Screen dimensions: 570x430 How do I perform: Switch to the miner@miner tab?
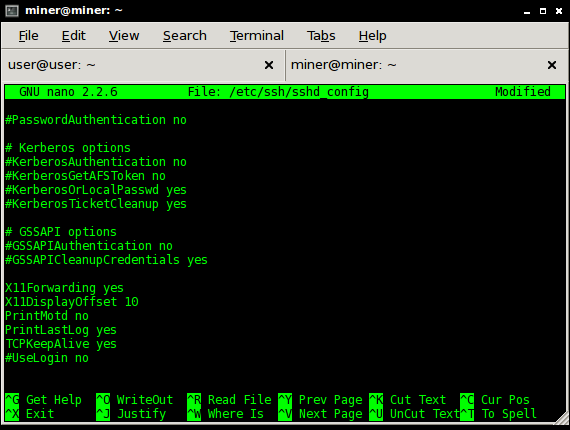click(426, 65)
